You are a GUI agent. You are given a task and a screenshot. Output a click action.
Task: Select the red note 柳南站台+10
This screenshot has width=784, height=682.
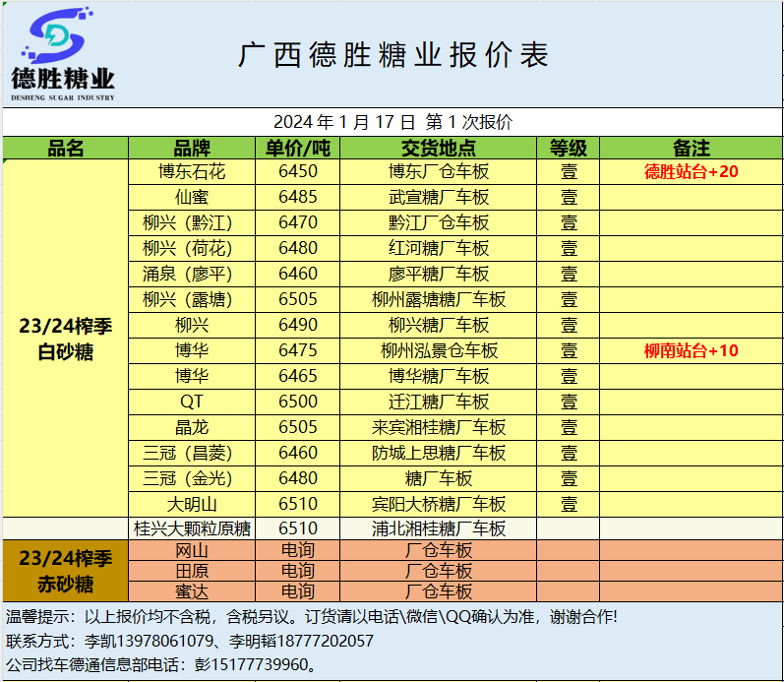tap(692, 350)
